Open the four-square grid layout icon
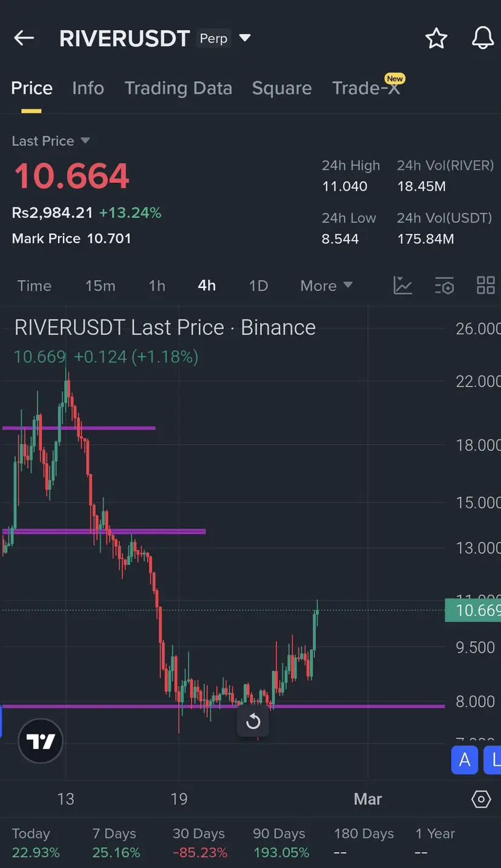This screenshot has width=501, height=868. (486, 286)
